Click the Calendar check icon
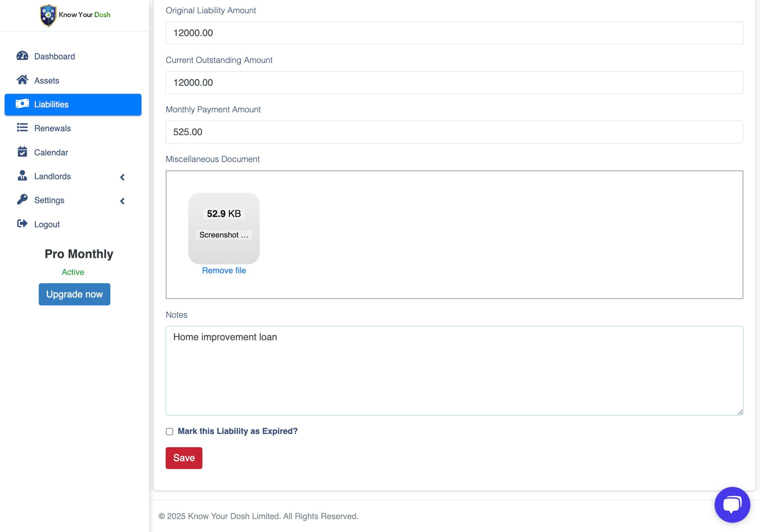Image resolution: width=760 pixels, height=532 pixels. [x=22, y=152]
